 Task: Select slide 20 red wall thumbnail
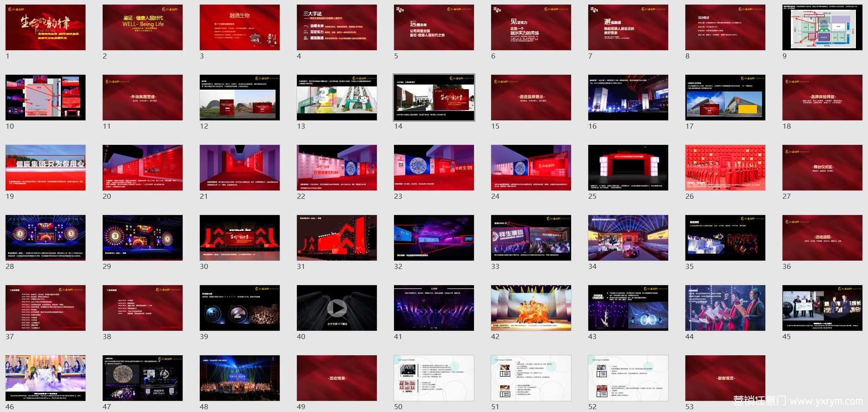click(x=143, y=168)
